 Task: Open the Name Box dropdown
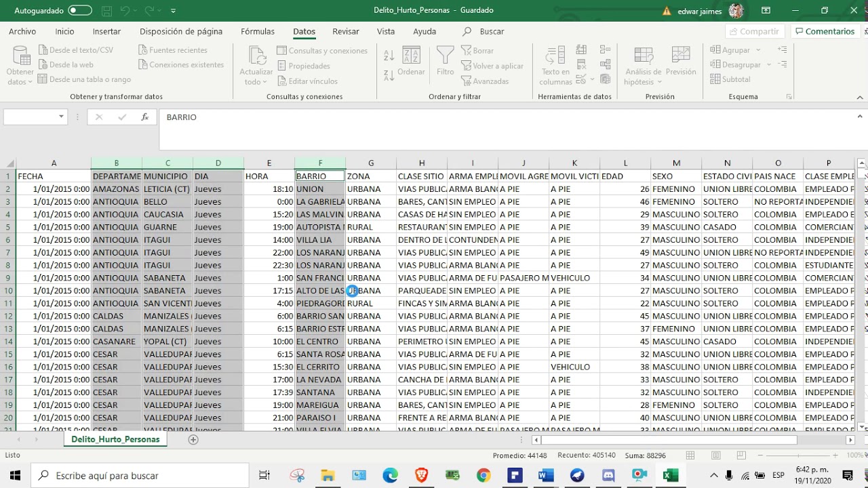coord(61,117)
